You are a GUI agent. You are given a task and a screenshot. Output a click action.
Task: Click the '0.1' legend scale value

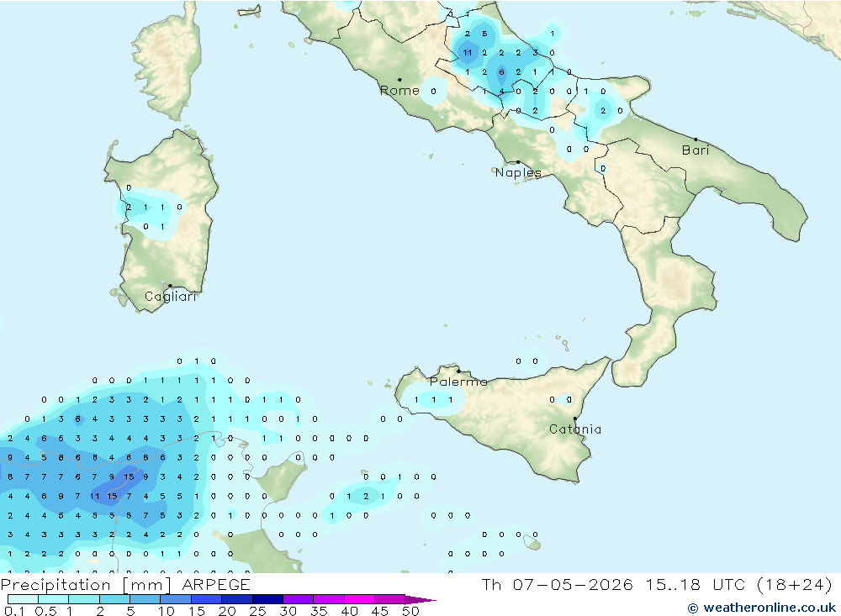pos(14,611)
